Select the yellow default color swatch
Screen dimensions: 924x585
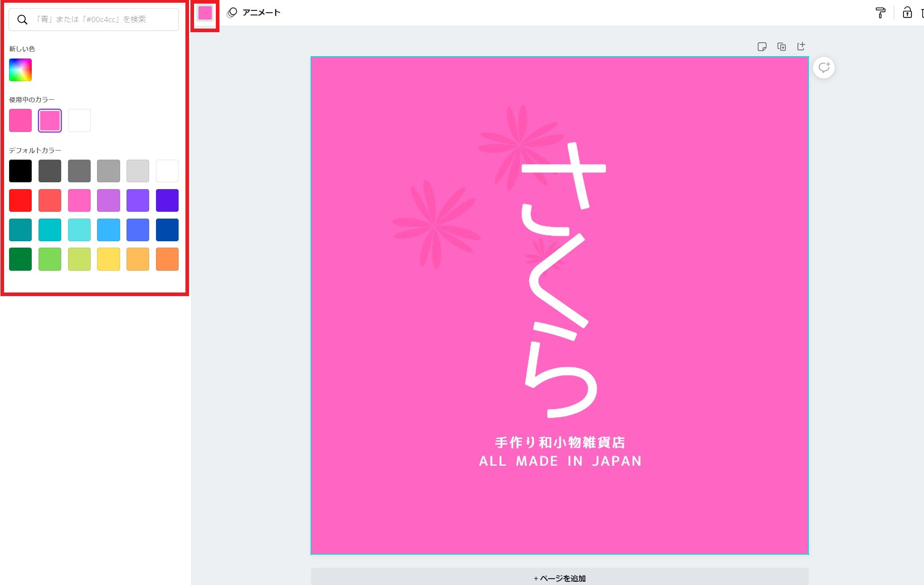pos(108,259)
